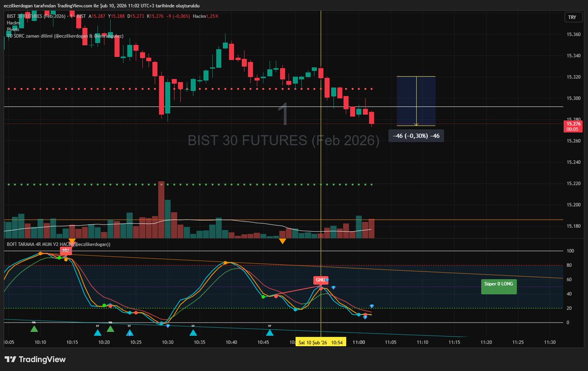The width and height of the screenshot is (588, 371).
Task: Click the 15.220 price axis label
Action: pyautogui.click(x=573, y=184)
